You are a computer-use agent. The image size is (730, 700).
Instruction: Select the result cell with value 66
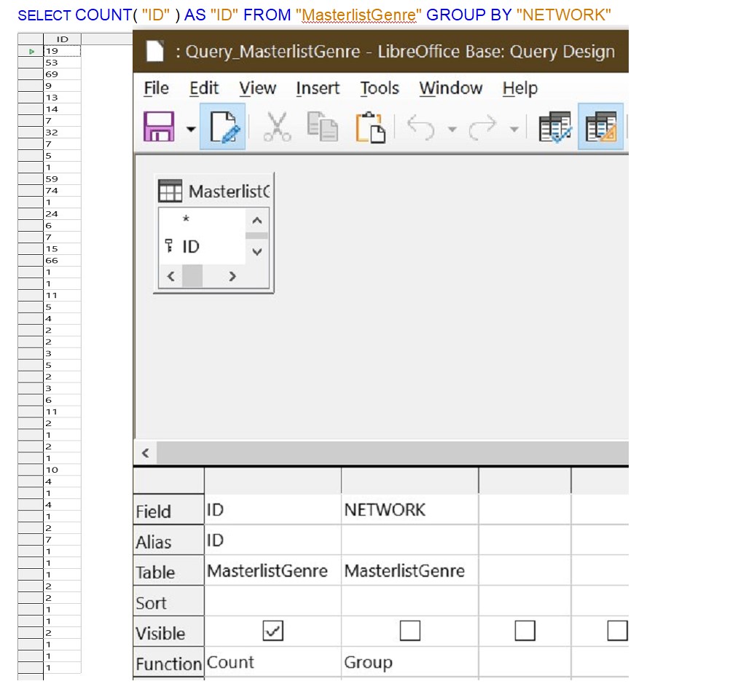[63, 260]
